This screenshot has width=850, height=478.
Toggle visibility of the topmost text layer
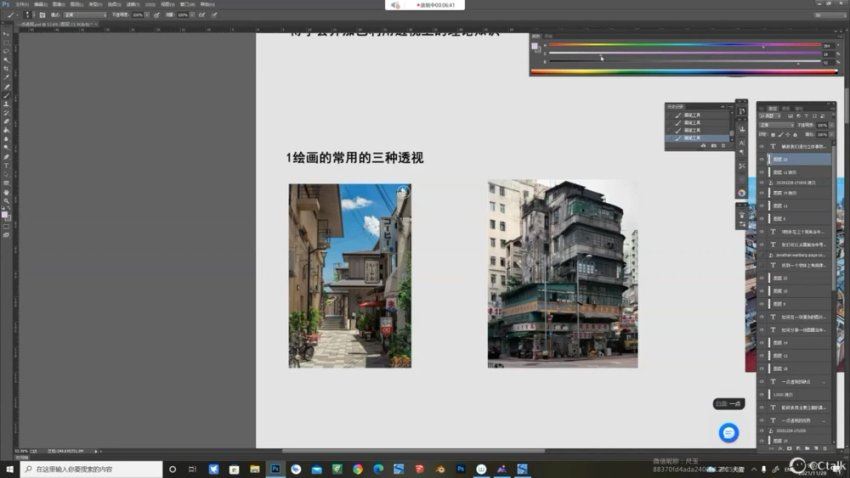(x=762, y=146)
